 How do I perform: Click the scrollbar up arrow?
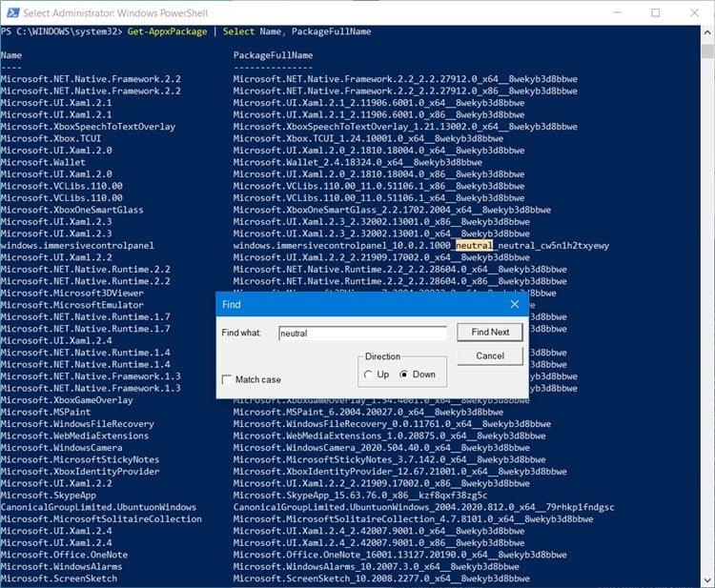pyautogui.click(x=707, y=32)
